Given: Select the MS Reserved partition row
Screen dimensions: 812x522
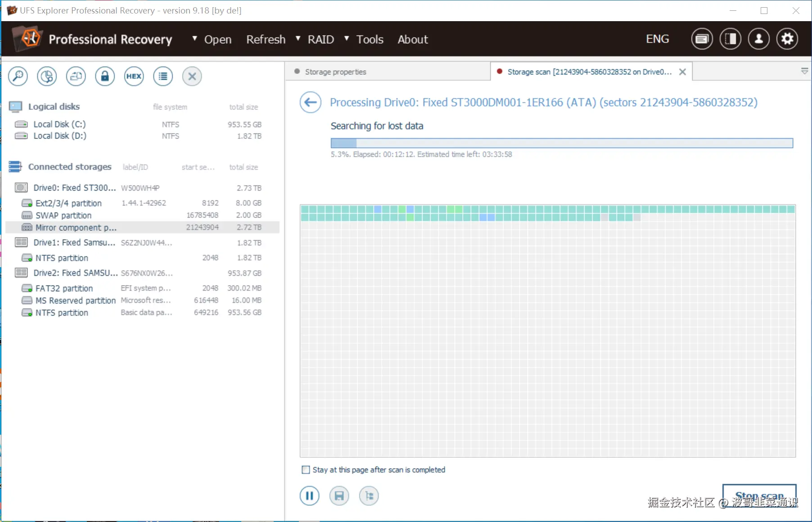Looking at the screenshot, I should [x=142, y=300].
